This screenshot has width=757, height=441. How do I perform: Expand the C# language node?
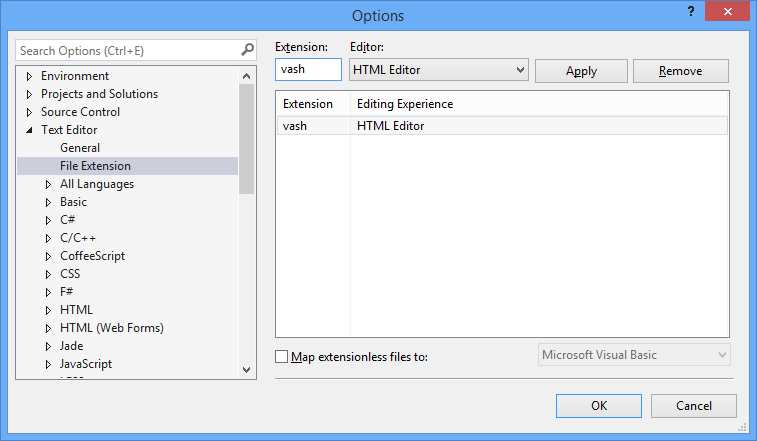[x=48, y=220]
